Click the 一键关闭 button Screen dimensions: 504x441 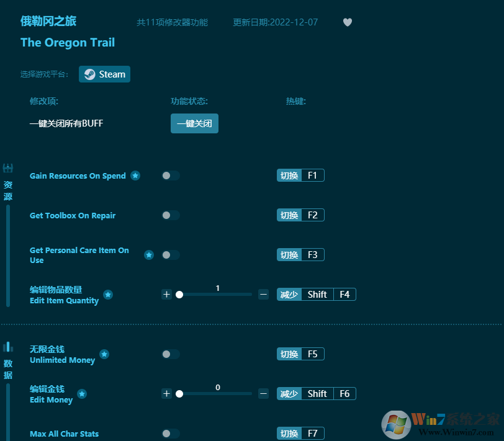point(194,123)
